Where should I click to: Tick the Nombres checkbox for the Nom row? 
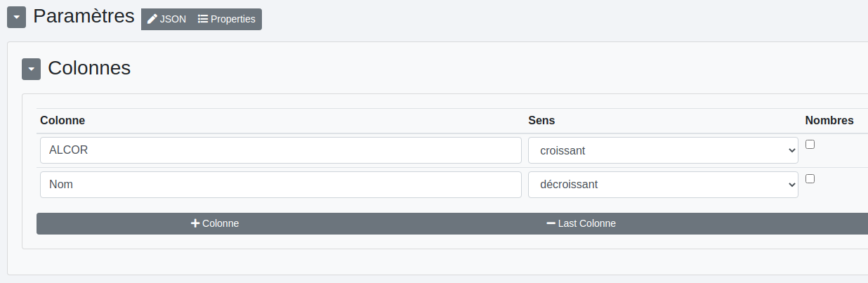tap(810, 179)
